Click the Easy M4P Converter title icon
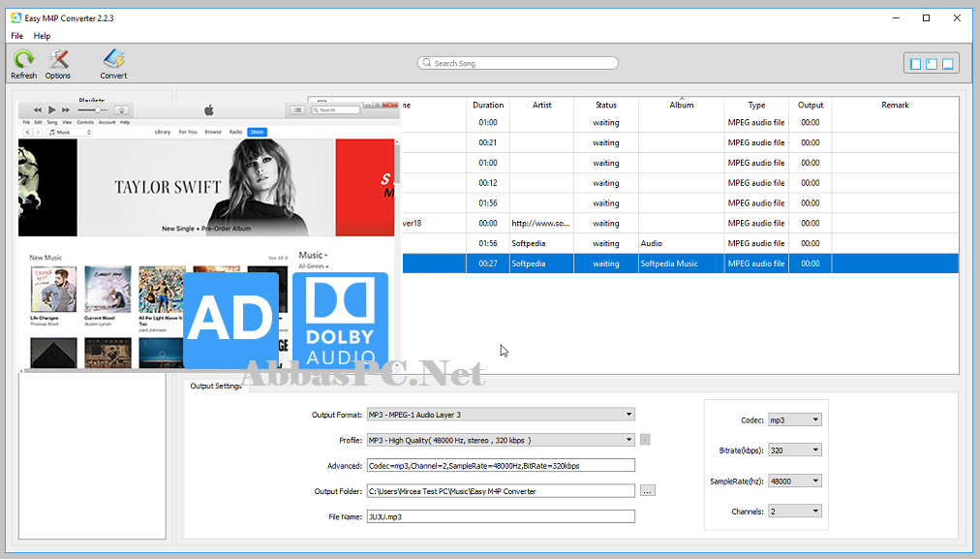980x559 pixels. [16, 18]
